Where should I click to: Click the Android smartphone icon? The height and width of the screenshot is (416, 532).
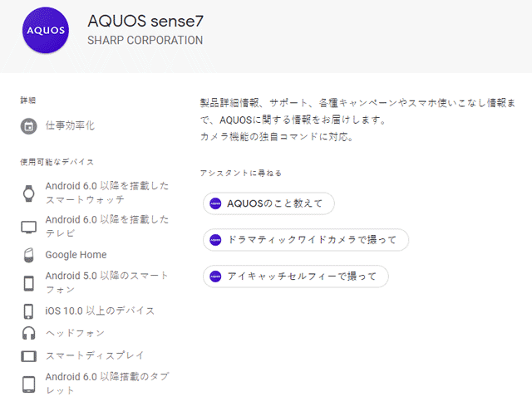click(29, 283)
